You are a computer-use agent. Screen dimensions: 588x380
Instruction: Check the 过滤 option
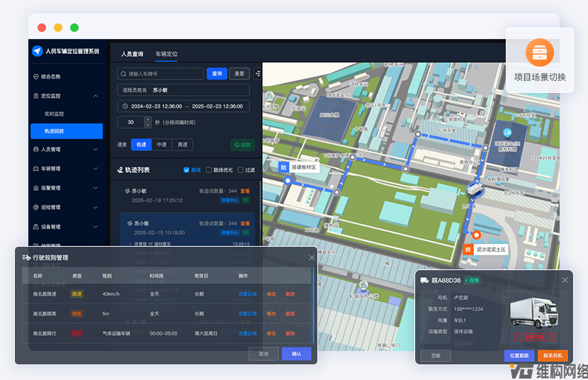(241, 170)
